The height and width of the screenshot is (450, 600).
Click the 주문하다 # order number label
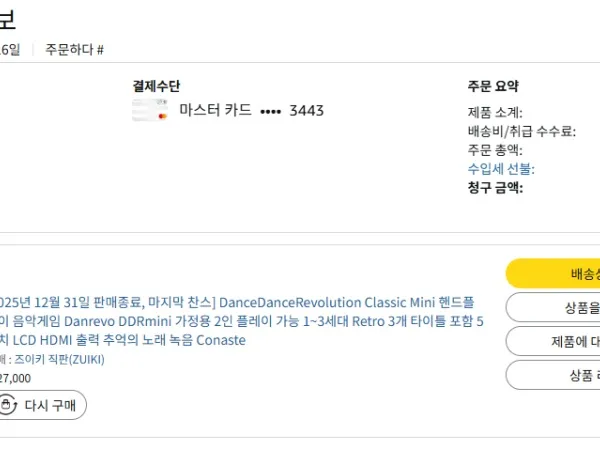click(75, 49)
